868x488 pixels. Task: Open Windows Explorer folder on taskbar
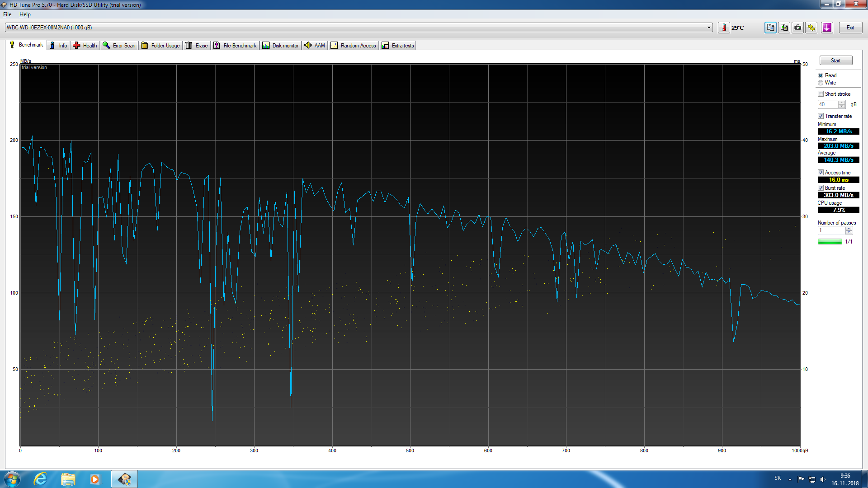coord(68,479)
